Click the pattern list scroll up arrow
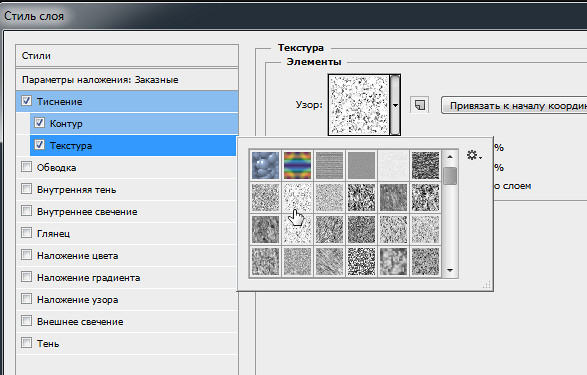 (x=450, y=157)
